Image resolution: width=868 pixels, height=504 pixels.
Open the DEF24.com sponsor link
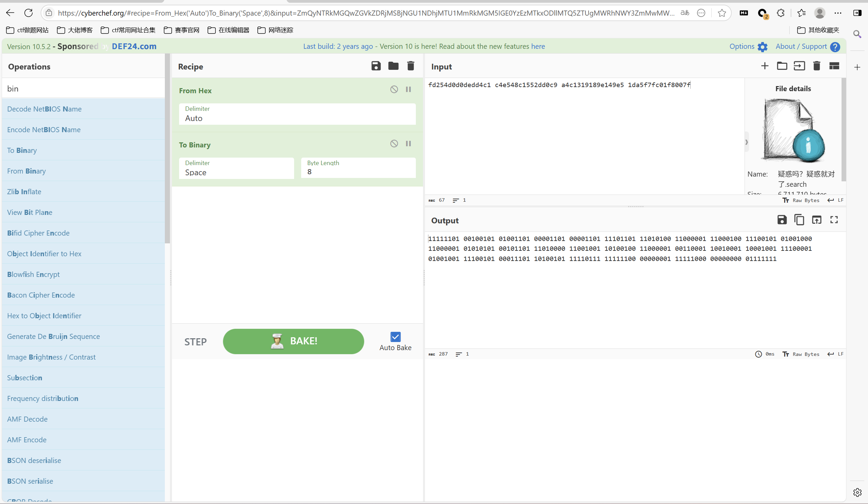pyautogui.click(x=134, y=46)
